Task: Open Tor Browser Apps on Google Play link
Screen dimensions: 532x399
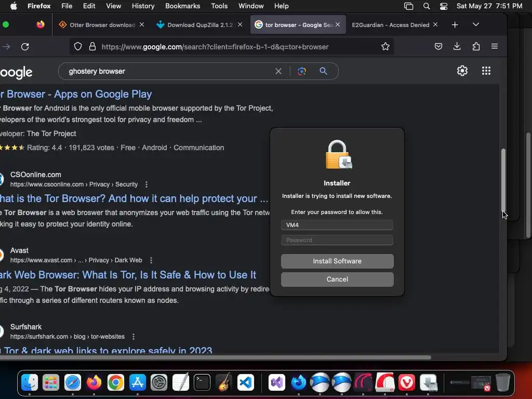Action: [75, 94]
